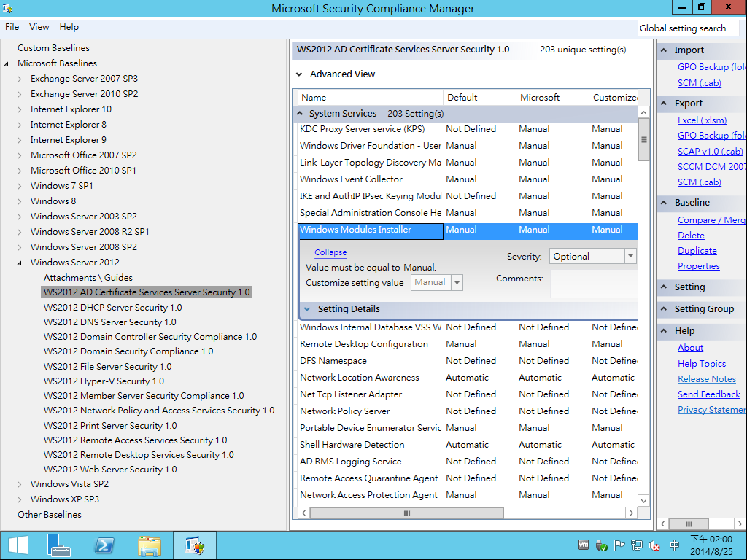
Task: Click the Name column header
Action: pos(370,98)
